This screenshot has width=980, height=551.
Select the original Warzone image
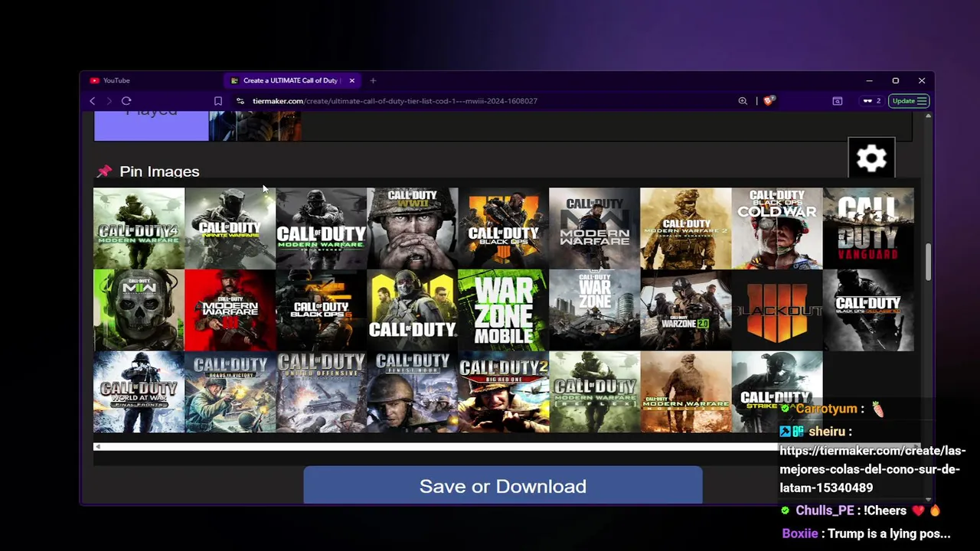click(x=594, y=310)
